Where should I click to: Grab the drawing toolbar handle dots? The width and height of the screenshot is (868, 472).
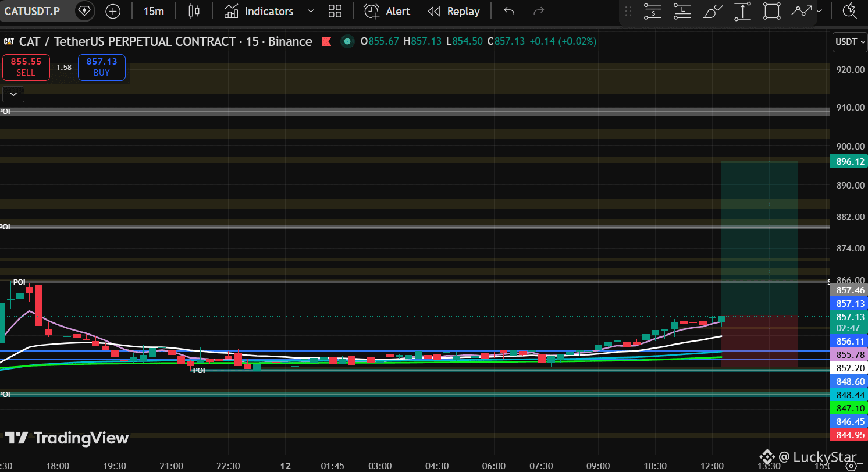(628, 11)
